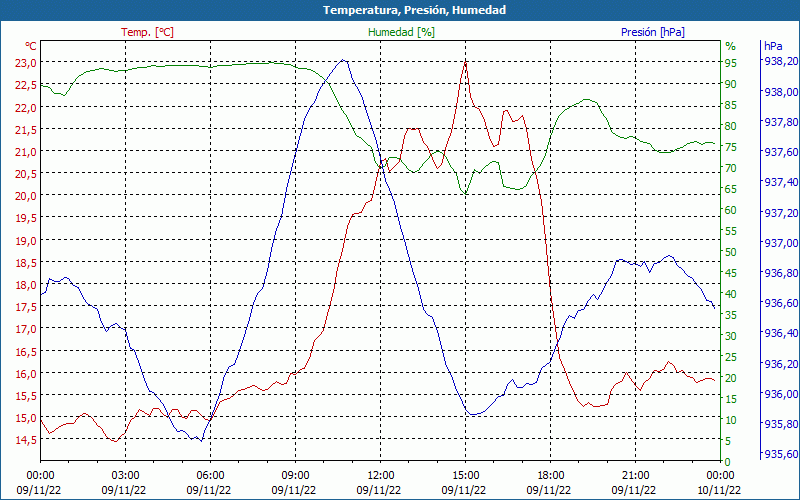Click the 16,5 temperature axis value
This screenshot has width=800, height=500.
point(26,351)
